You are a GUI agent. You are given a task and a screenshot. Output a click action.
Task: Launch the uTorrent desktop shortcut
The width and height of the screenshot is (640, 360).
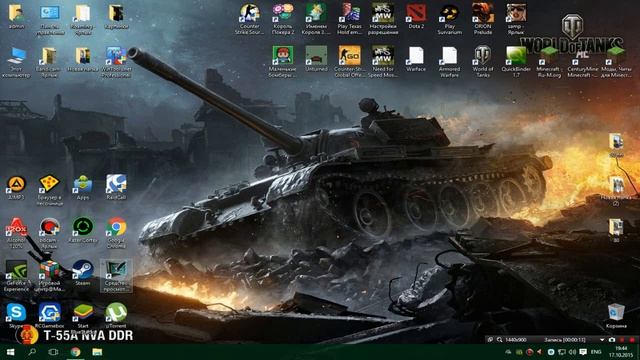(116, 316)
